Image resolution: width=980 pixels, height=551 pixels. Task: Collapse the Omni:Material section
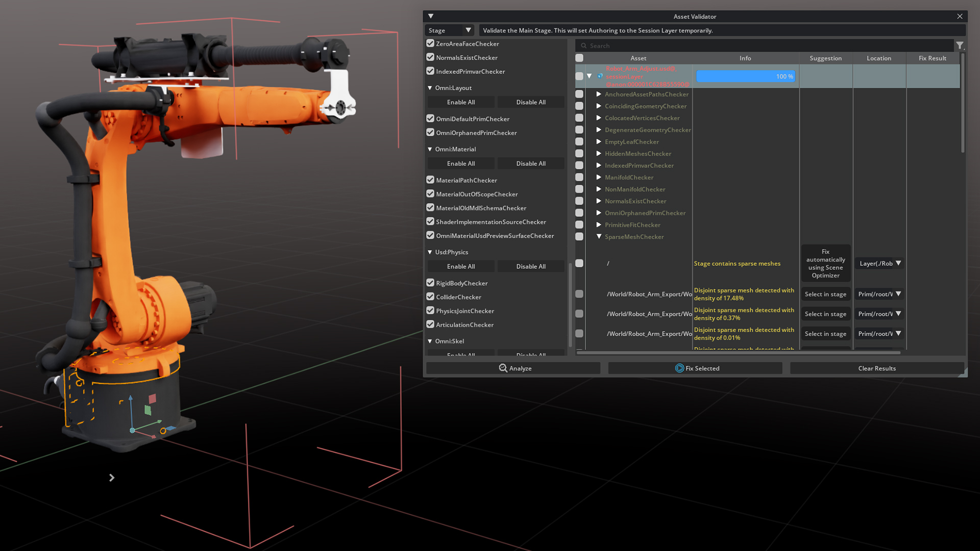(430, 149)
